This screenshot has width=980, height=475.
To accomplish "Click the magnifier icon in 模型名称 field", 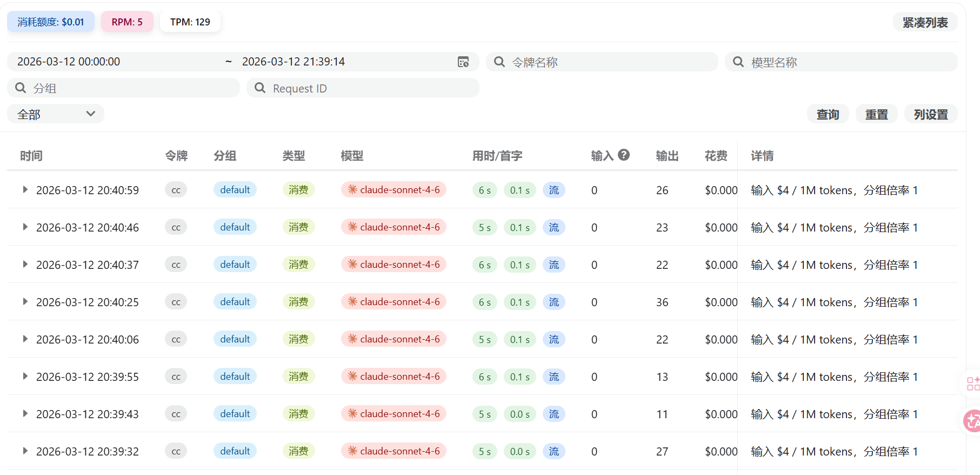I will (x=738, y=62).
